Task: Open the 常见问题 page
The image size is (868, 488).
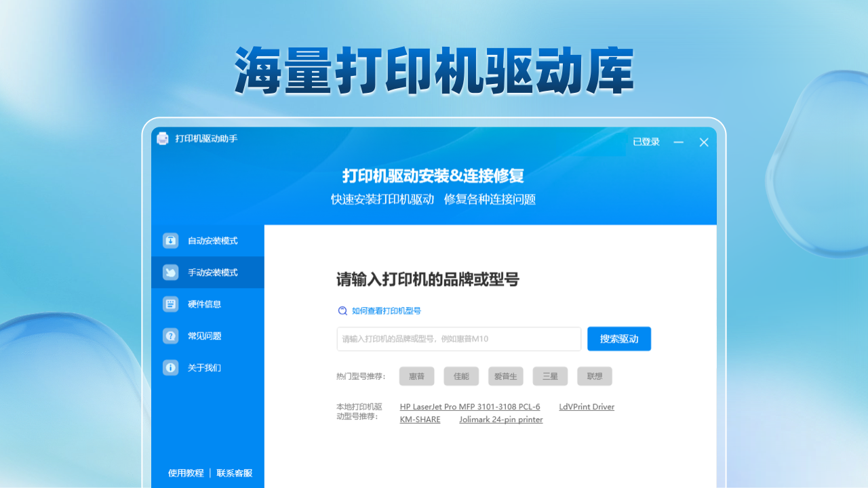Action: coord(204,336)
